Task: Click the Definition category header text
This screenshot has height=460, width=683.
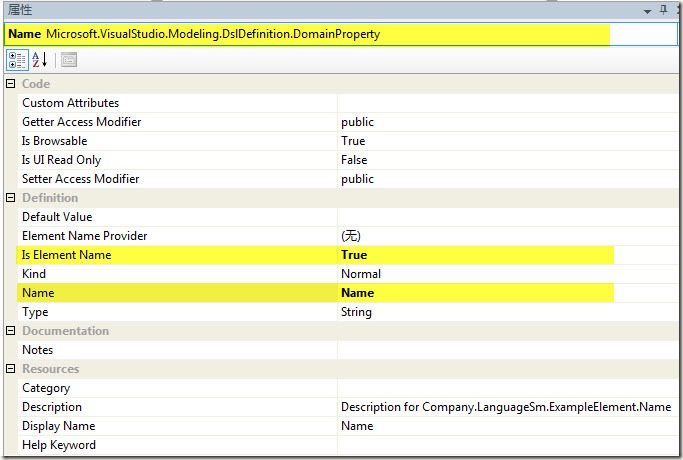Action: pyautogui.click(x=50, y=198)
